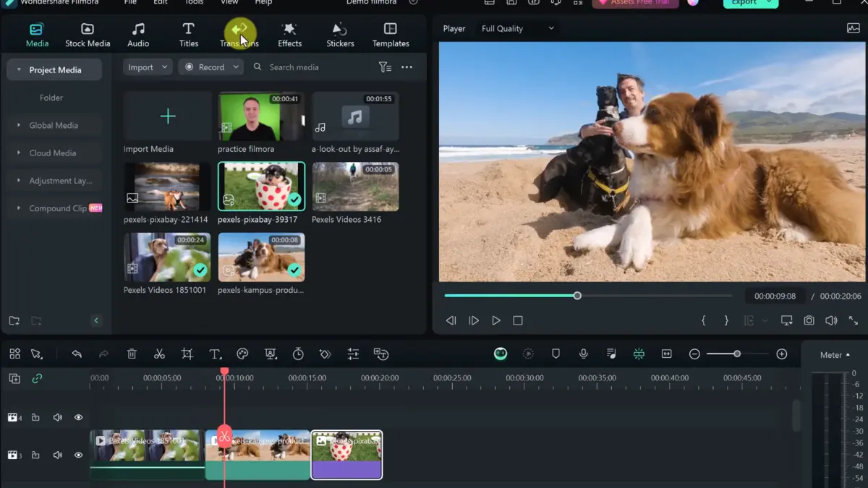Click the Voiceover microphone icon

pos(583,354)
